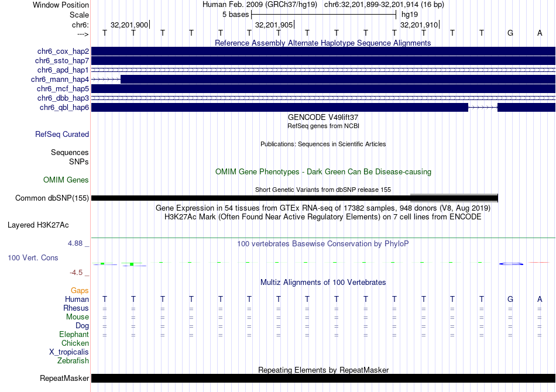The image size is (556, 392).
Task: Click the chr6_ssto_hap7 track label
Action: point(62,61)
